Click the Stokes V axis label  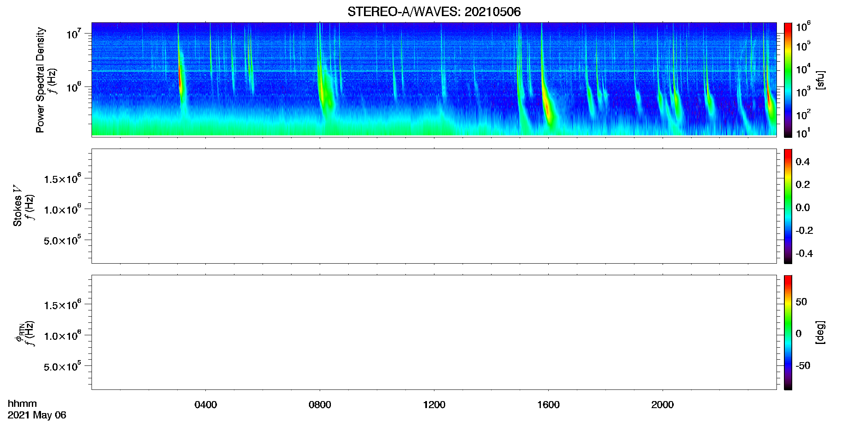click(x=17, y=206)
